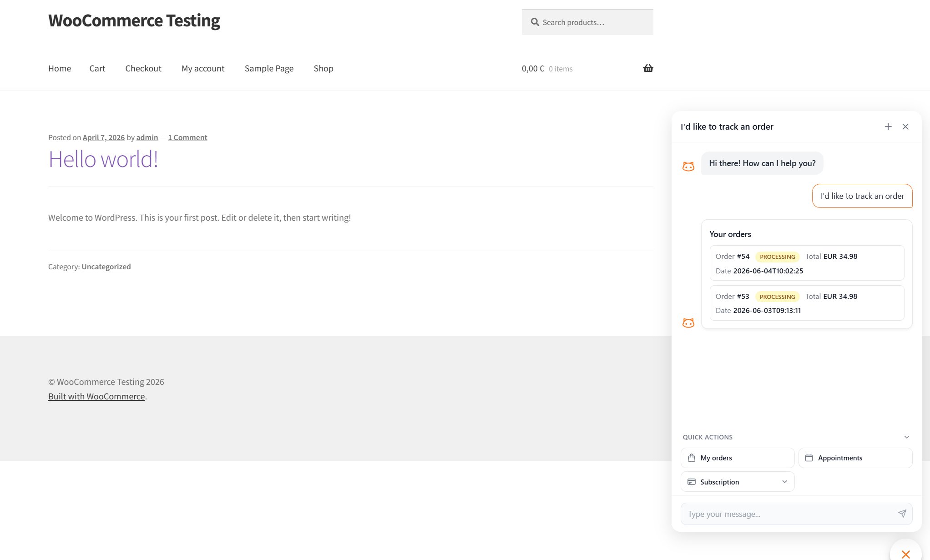Click the card icon in Subscription
The width and height of the screenshot is (930, 560).
[x=692, y=482]
